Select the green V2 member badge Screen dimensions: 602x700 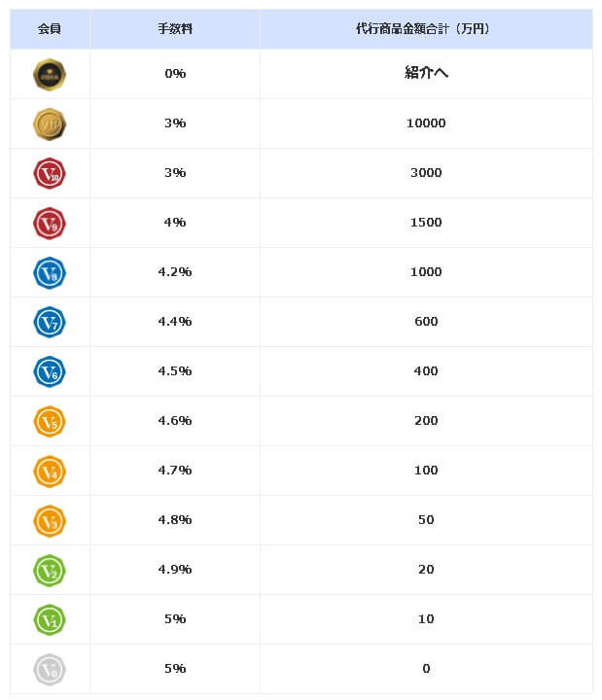49,570
